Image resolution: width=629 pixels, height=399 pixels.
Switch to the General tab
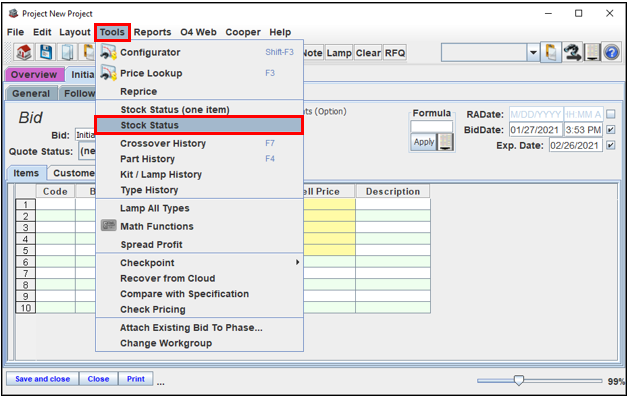31,93
